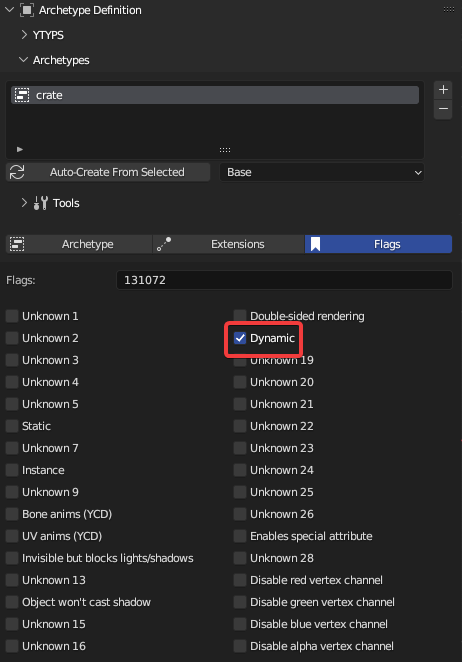Click the Tools wrench and screwdriver icon
Screen dimensions: 462x662
41,203
